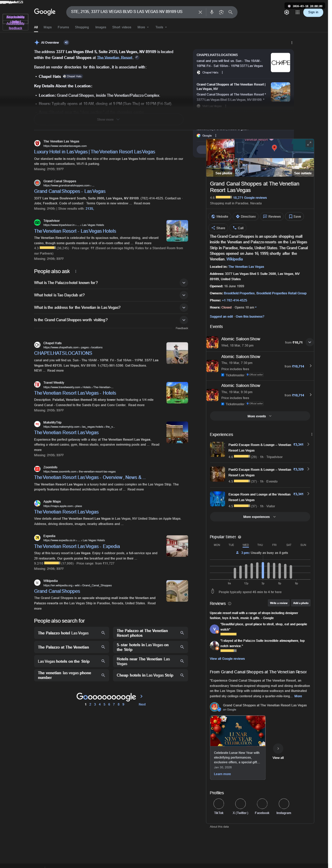Image resolution: width=332 pixels, height=868 pixels.
Task: Switch to the Maps tab
Action: pyautogui.click(x=48, y=27)
